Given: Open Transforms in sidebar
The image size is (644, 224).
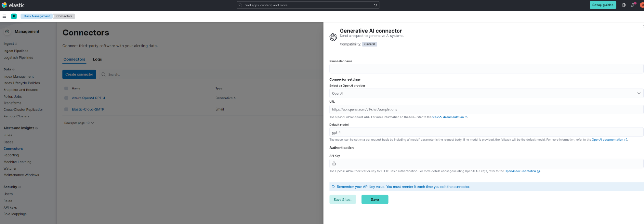Looking at the screenshot, I should [12, 103].
